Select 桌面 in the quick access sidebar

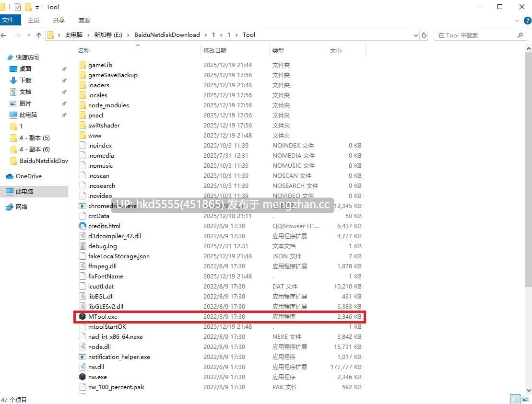coord(25,69)
